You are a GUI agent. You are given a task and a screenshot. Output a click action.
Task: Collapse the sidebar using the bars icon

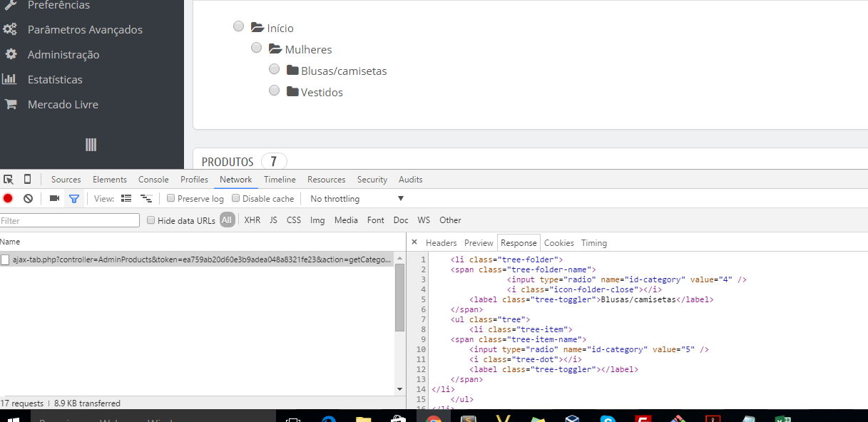[x=91, y=145]
